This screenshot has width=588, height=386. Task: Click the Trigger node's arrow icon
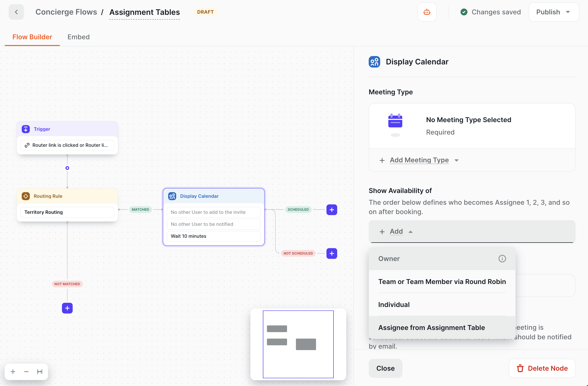26,129
